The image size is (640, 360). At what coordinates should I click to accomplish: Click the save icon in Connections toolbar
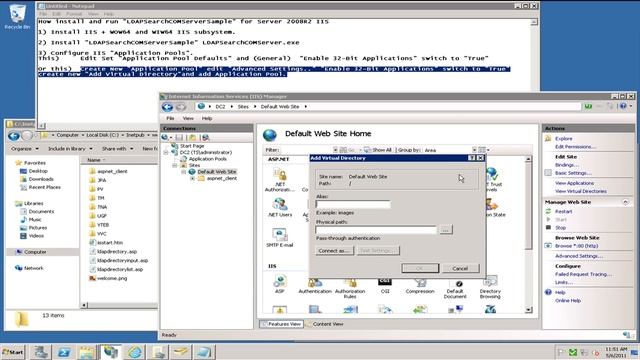pos(179,138)
